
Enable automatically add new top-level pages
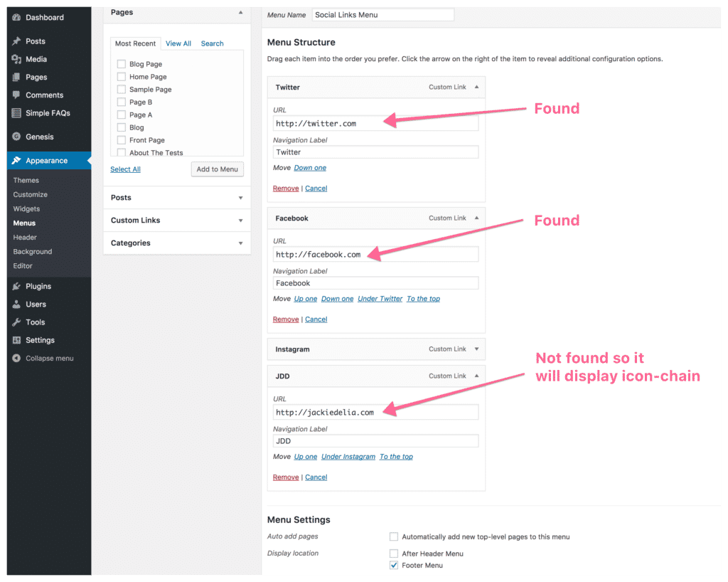[x=394, y=536]
